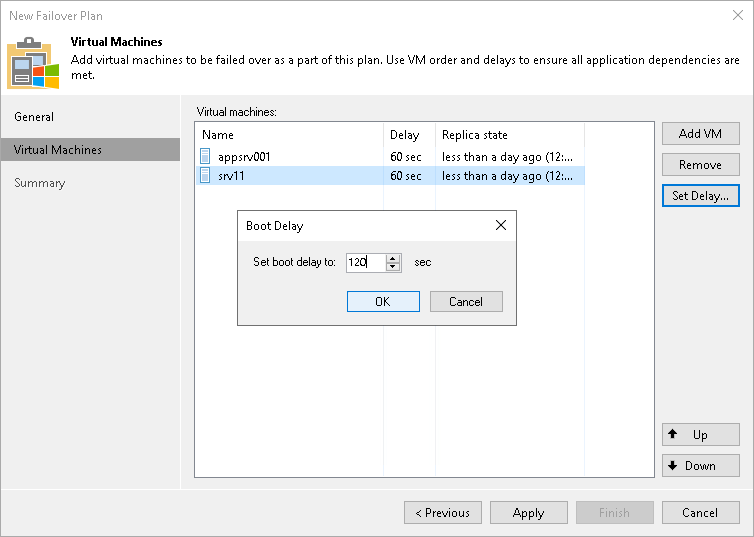Confirm boot delay with OK
This screenshot has width=754, height=537.
pyautogui.click(x=383, y=302)
